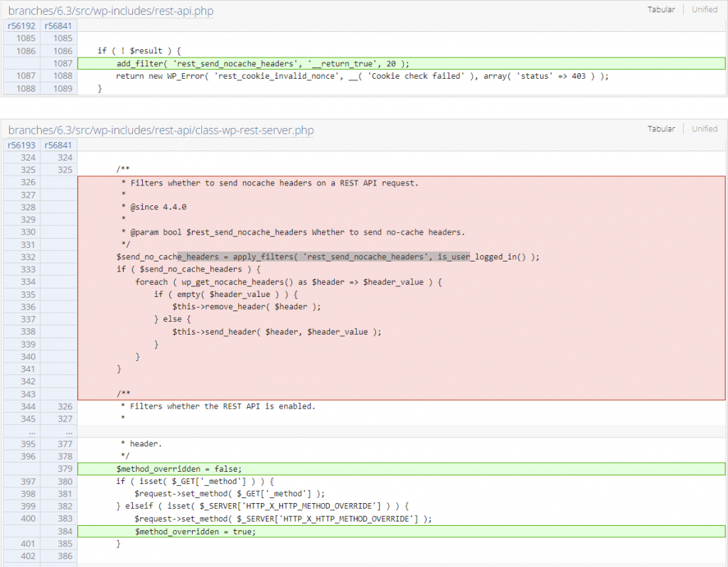Switch rest-api.php diff to Unified view

(x=704, y=10)
